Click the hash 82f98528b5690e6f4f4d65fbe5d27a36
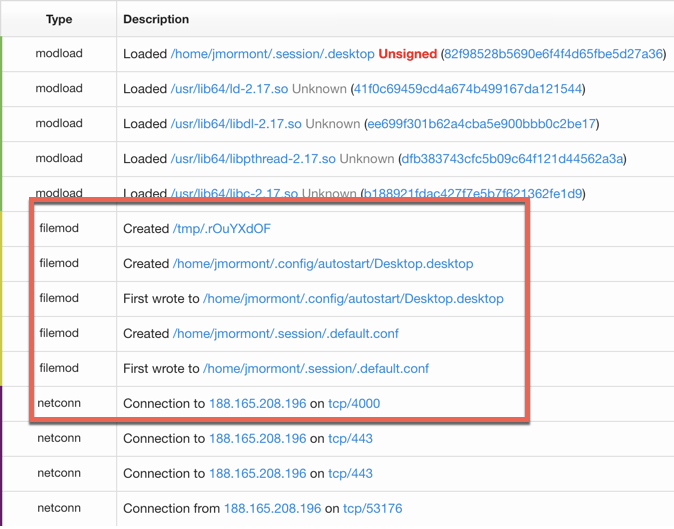 point(552,54)
